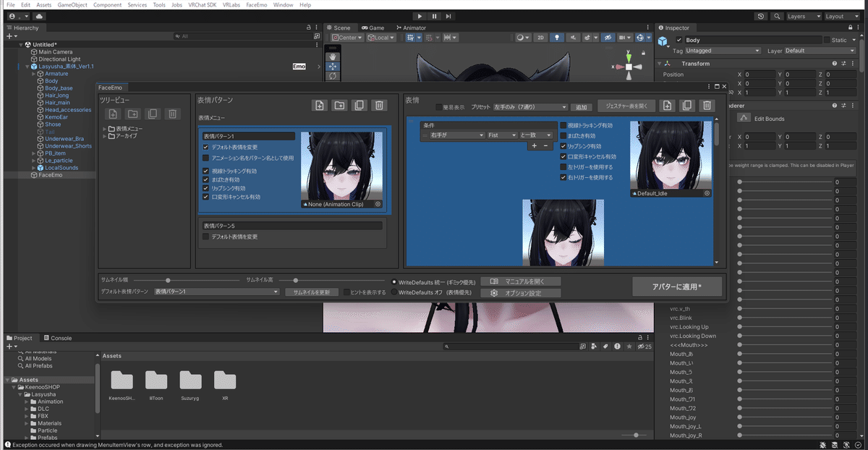Click the Step frame button
Screen dimensions: 868x450
448,16
